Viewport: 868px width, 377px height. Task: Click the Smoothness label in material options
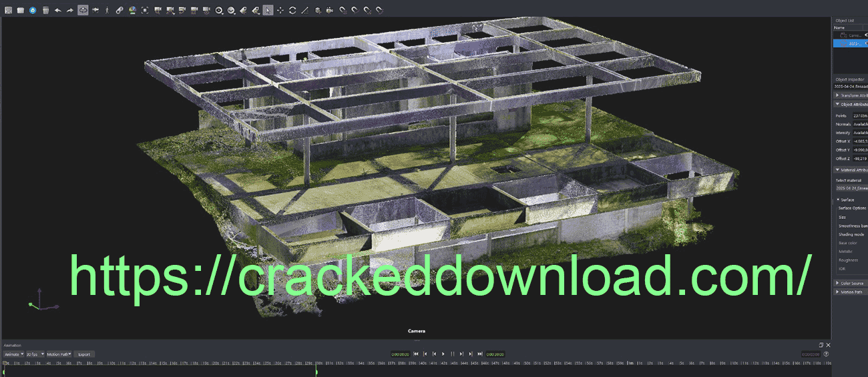[x=853, y=226]
